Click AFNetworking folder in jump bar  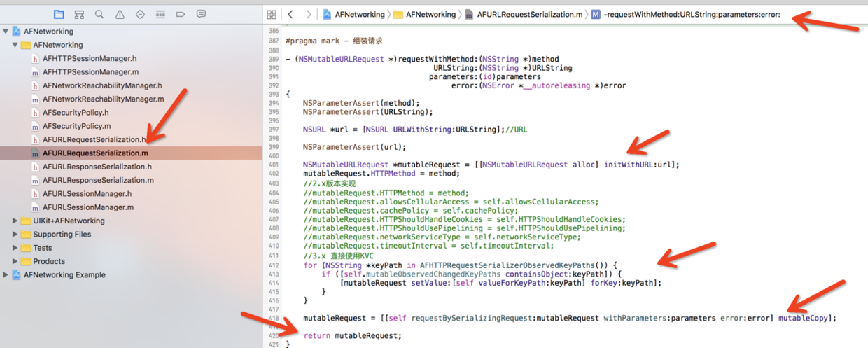pyautogui.click(x=423, y=14)
